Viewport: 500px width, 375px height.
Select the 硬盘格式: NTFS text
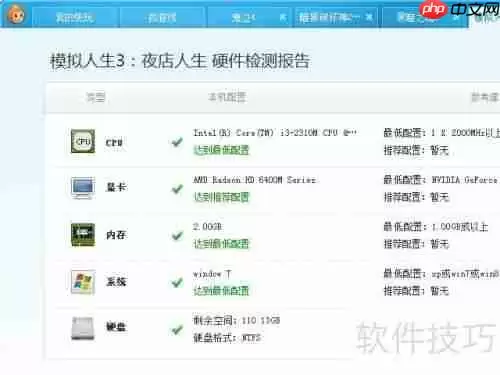(x=227, y=338)
